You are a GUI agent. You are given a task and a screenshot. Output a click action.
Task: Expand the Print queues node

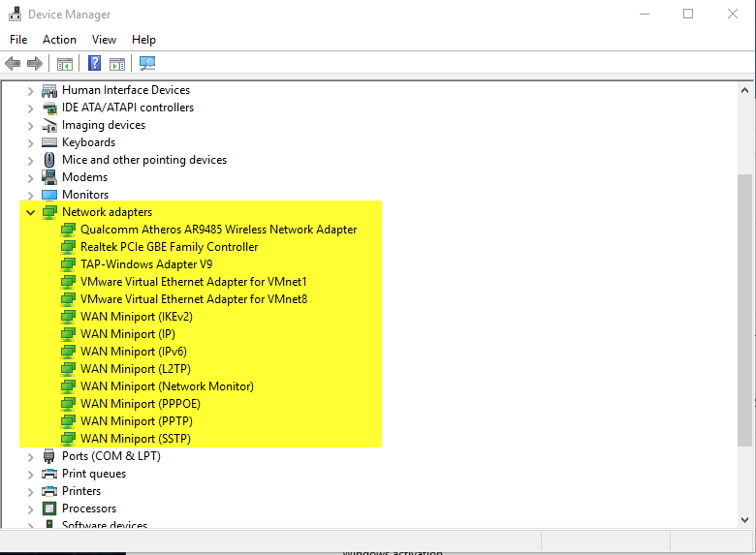click(x=30, y=475)
